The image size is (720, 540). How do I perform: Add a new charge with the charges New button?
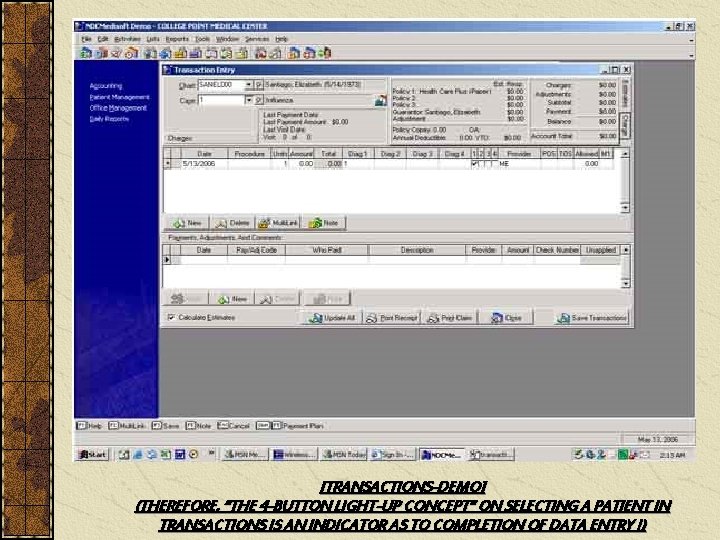point(187,223)
